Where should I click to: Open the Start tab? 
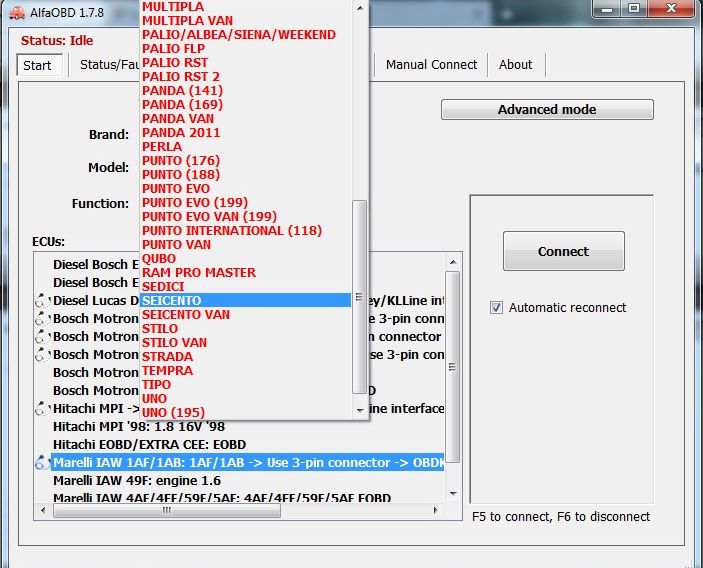click(37, 66)
